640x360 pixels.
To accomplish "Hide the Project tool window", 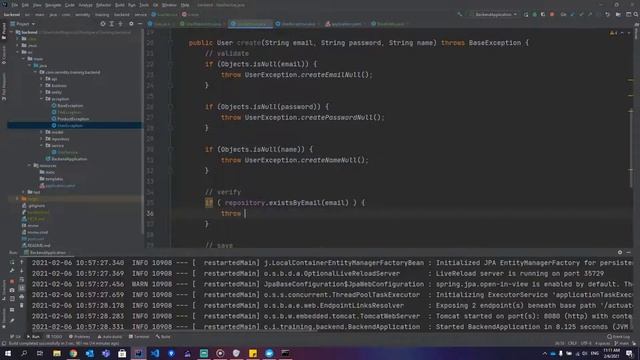I will (x=140, y=24).
